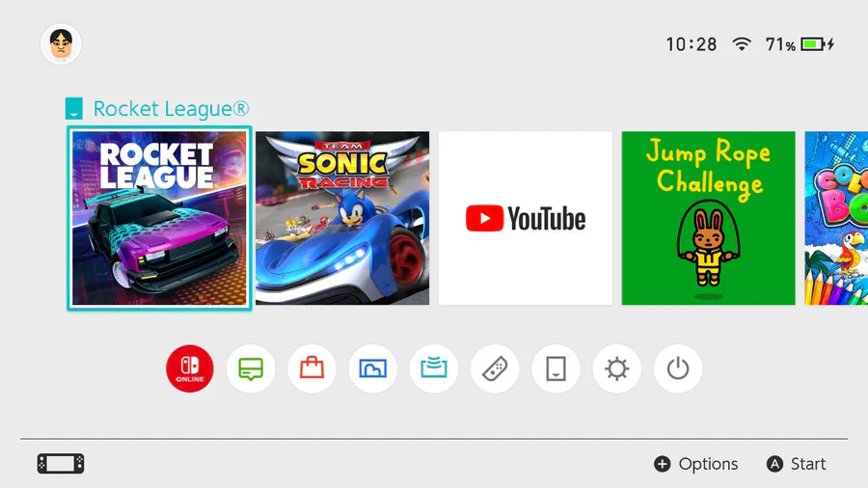Launch the YouTube app tile
This screenshot has width=868, height=488.
(526, 218)
